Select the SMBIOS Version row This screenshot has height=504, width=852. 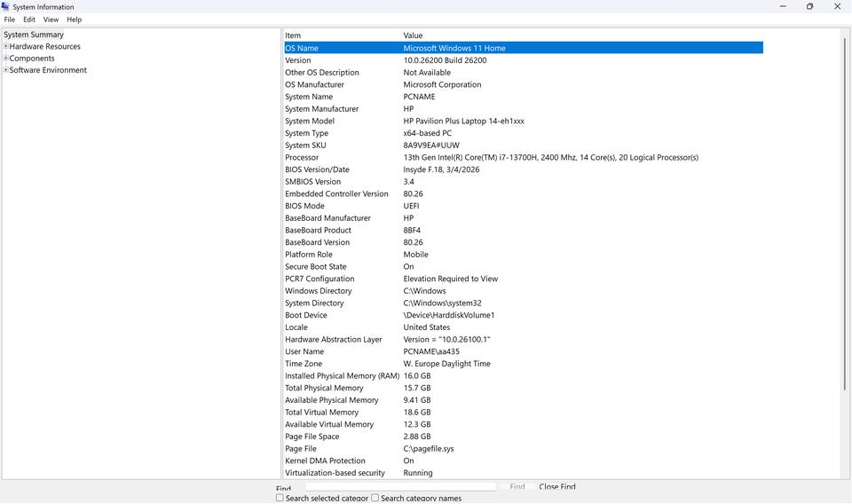tap(524, 182)
